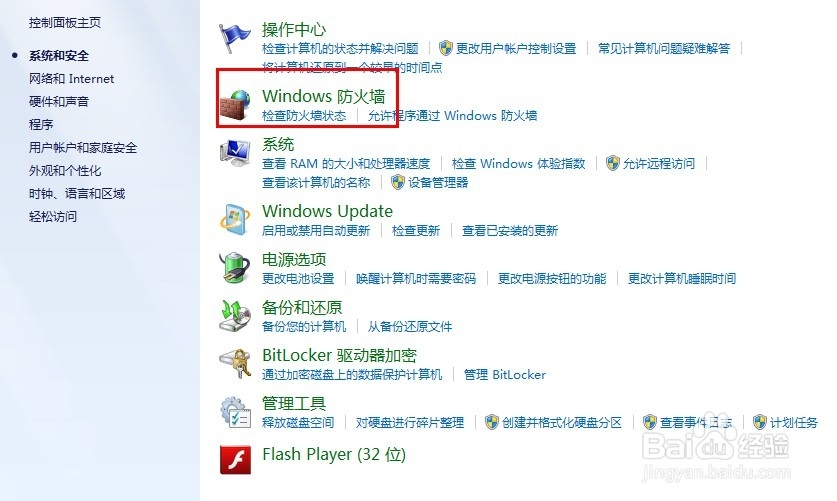The image size is (837, 501).
Task: Click 更改计算机睡眠时间 link
Action: (x=682, y=279)
